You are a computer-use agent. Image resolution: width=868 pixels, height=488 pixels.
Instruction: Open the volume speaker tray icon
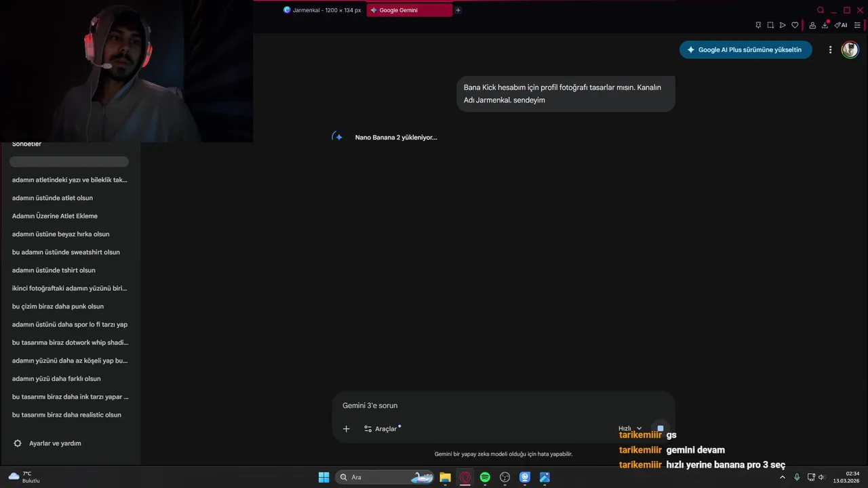click(x=821, y=477)
